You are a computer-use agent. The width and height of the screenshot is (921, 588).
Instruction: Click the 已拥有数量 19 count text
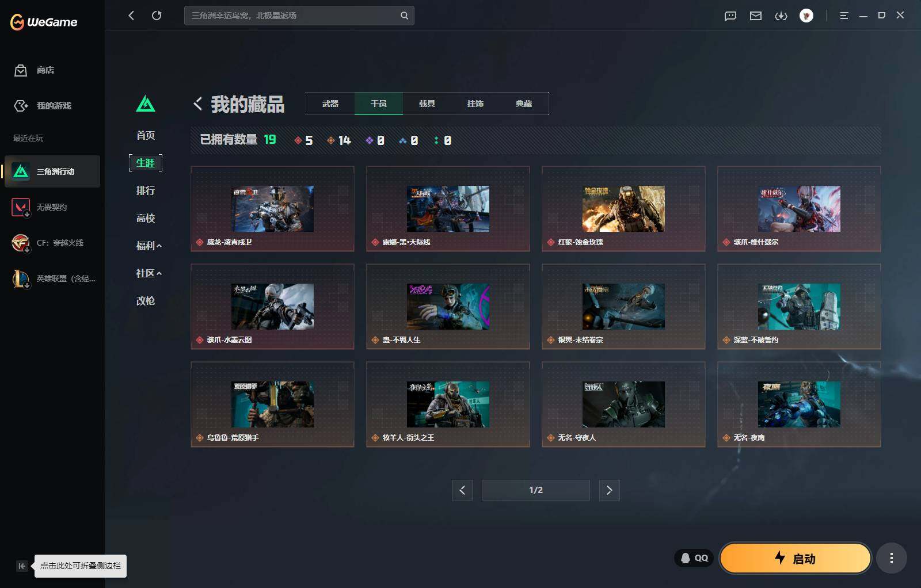[x=238, y=140]
